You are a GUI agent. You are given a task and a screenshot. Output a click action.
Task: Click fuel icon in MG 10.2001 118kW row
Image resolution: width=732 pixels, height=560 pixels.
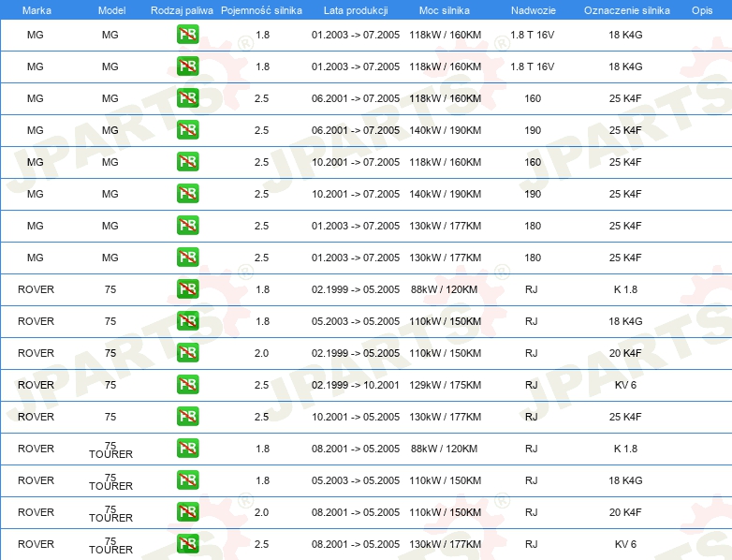[187, 162]
